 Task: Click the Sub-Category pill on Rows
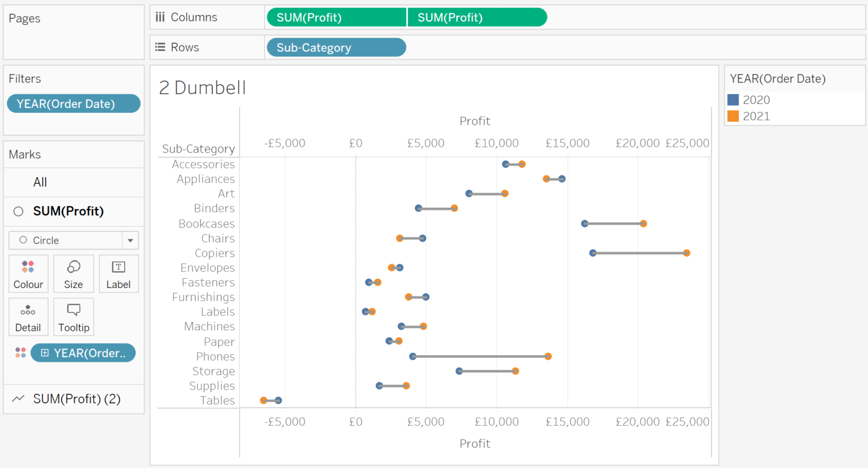pyautogui.click(x=336, y=47)
